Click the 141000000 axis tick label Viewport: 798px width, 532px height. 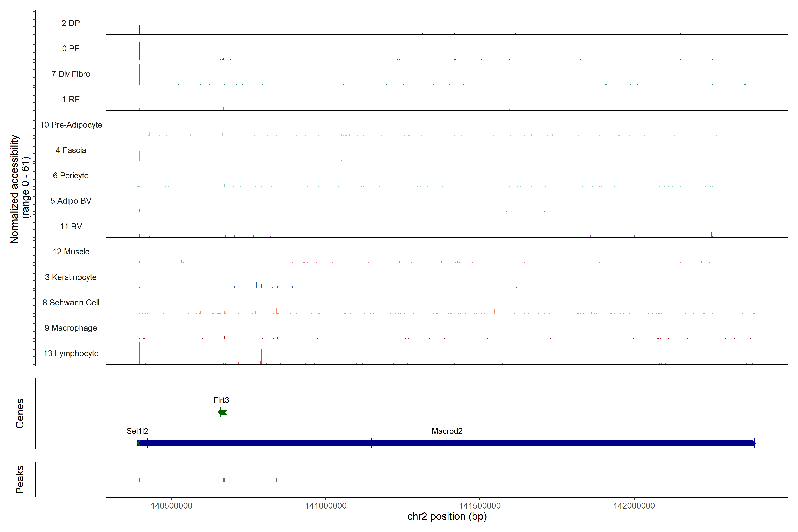click(326, 506)
